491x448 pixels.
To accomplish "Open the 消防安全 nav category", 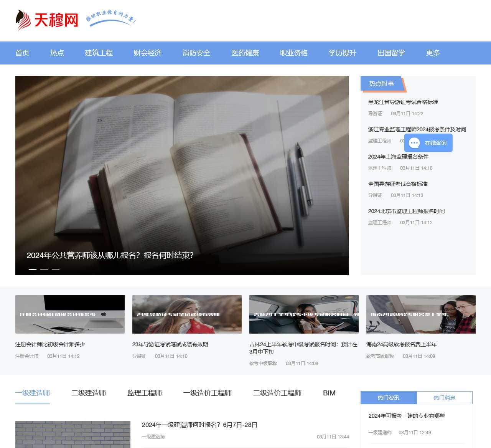I will point(196,53).
